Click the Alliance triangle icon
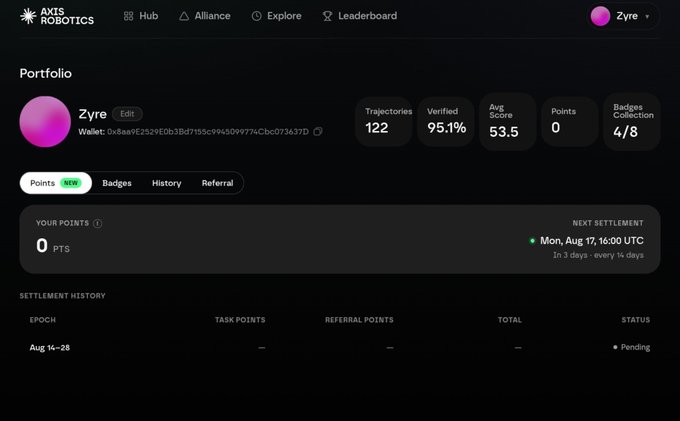This screenshot has width=680, height=421. [184, 16]
